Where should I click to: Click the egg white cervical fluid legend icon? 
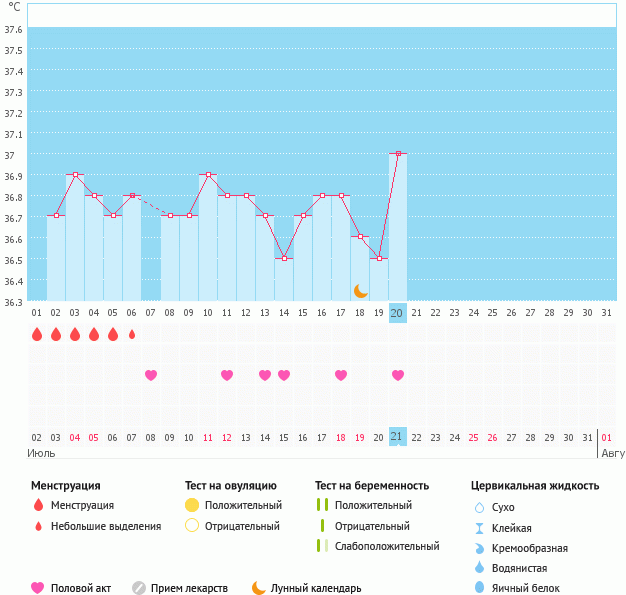point(480,588)
